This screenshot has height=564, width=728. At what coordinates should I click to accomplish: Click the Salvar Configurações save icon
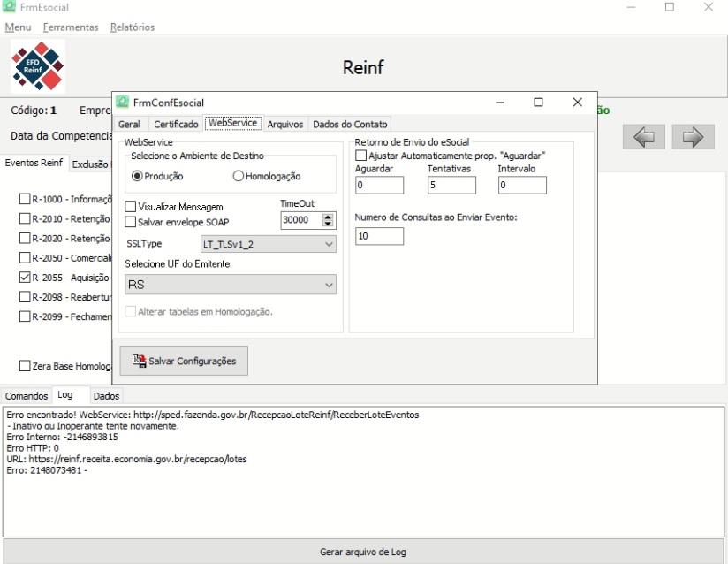pos(139,361)
